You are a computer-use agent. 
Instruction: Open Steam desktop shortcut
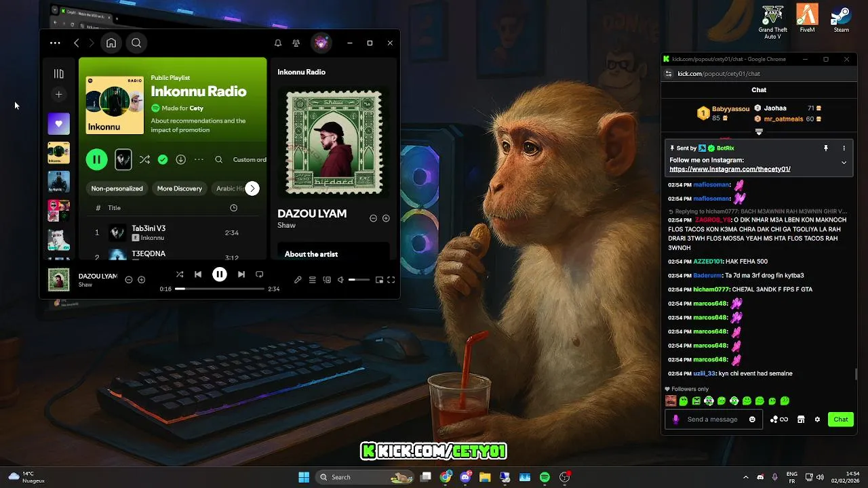(842, 19)
